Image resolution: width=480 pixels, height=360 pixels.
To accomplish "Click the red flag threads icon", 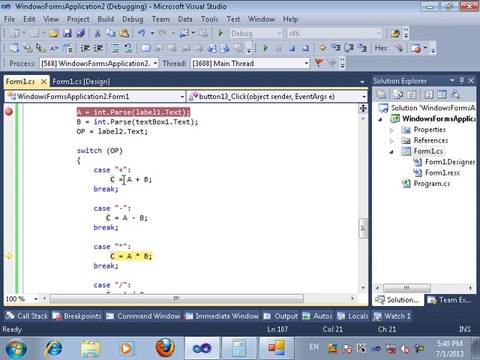I will pos(319,63).
